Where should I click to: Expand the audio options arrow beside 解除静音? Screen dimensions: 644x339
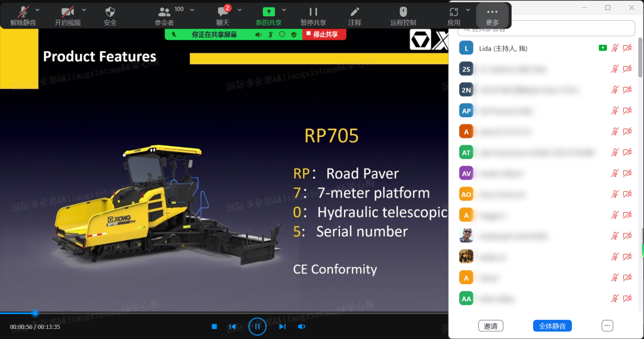38,10
